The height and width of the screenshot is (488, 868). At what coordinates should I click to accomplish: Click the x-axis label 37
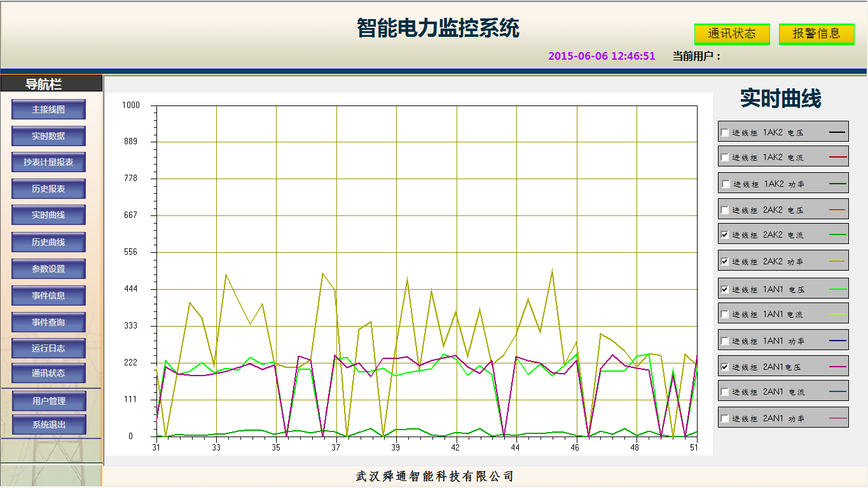pyautogui.click(x=336, y=448)
